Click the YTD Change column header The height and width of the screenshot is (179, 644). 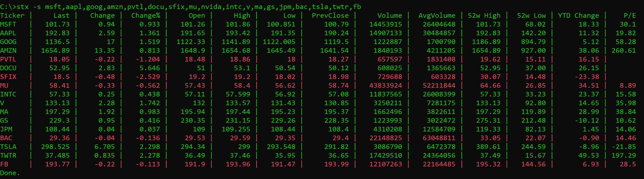[x=579, y=16]
